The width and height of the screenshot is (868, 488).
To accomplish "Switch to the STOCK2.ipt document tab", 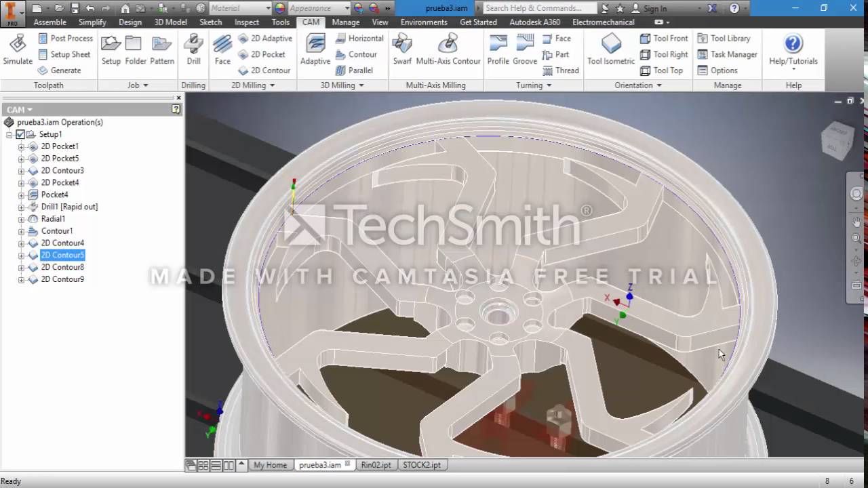I will 421,465.
